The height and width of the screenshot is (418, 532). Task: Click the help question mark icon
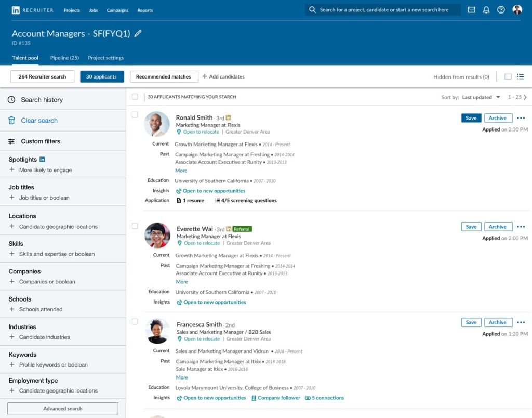tap(501, 10)
